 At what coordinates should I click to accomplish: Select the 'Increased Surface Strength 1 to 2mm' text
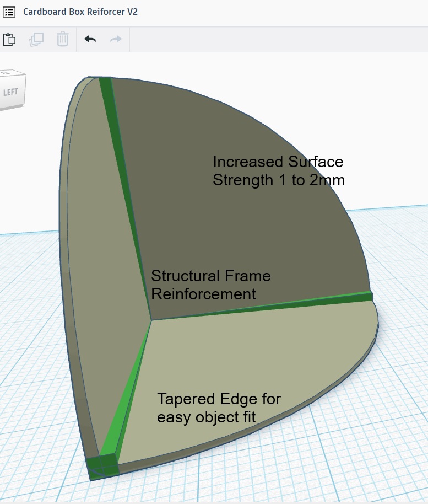[278, 171]
